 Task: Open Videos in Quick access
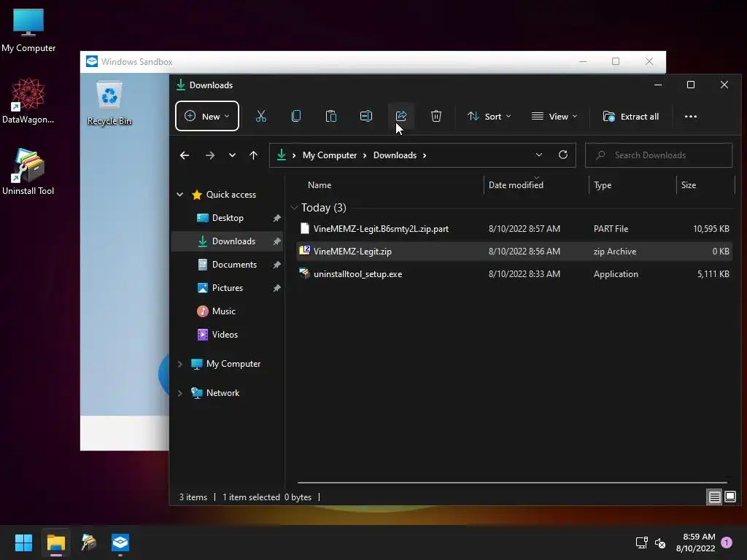(225, 335)
